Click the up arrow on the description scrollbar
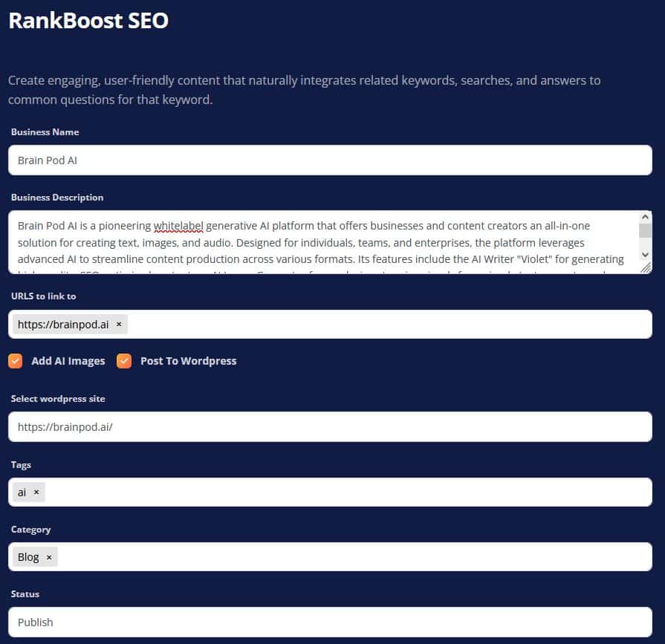665x644 pixels. 645,218
